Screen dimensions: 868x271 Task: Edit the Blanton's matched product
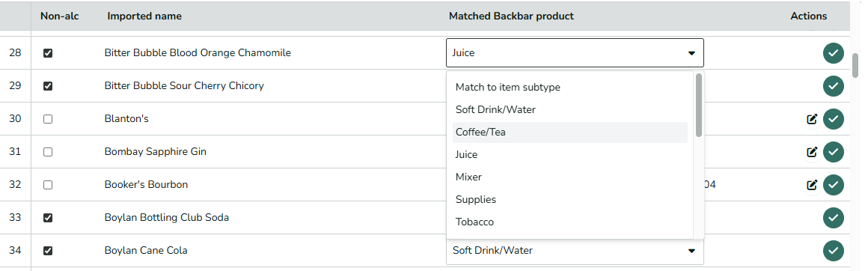pos(812,119)
